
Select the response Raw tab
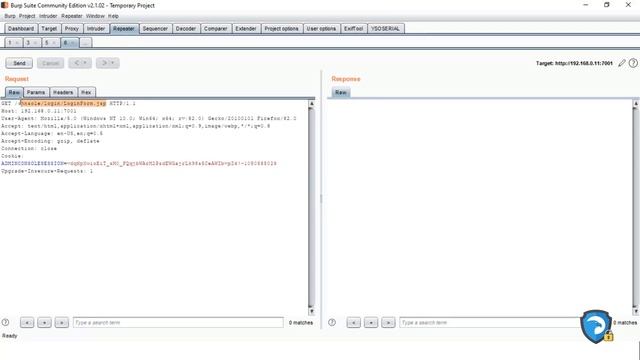(x=340, y=92)
